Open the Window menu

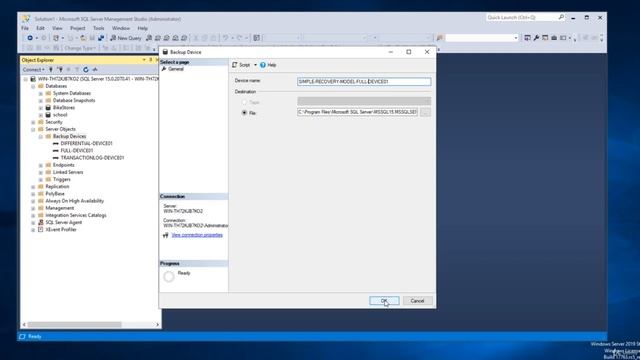121,28
